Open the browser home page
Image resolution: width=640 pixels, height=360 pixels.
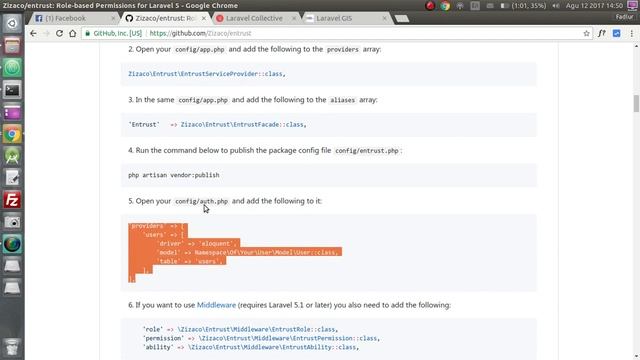(x=73, y=33)
